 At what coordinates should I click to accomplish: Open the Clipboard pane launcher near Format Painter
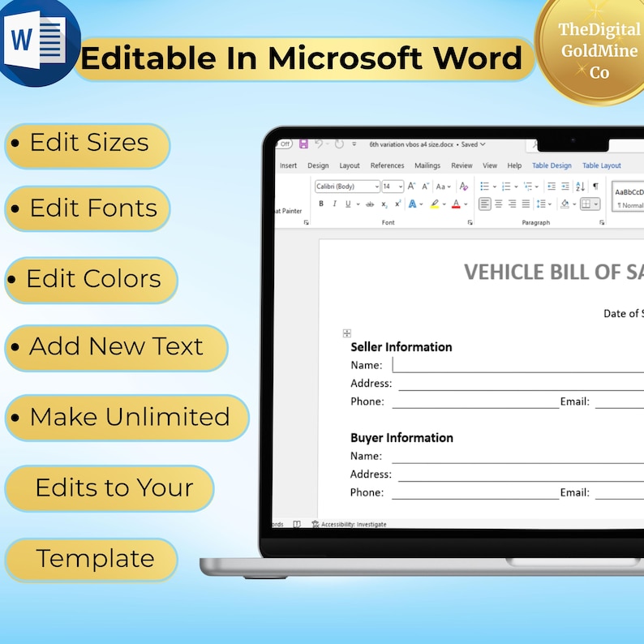306,222
